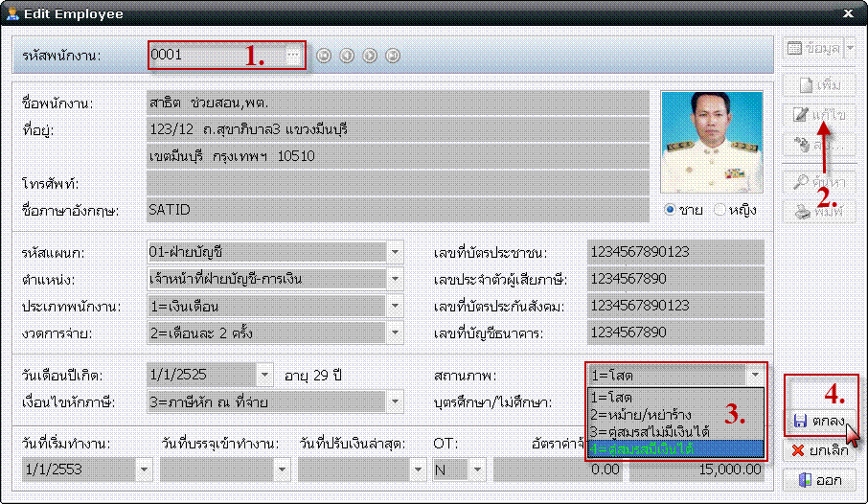
Task: Open the OT dropdown showing N
Action: (x=474, y=470)
